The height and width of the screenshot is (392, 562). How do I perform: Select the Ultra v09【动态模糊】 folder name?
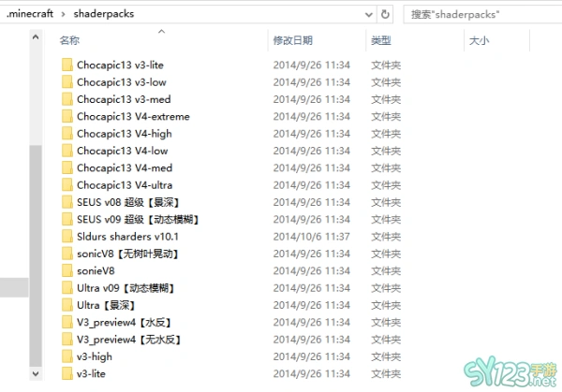point(126,288)
